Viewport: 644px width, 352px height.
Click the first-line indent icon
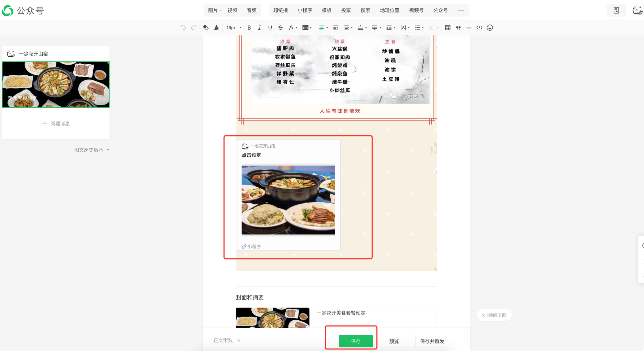click(336, 28)
